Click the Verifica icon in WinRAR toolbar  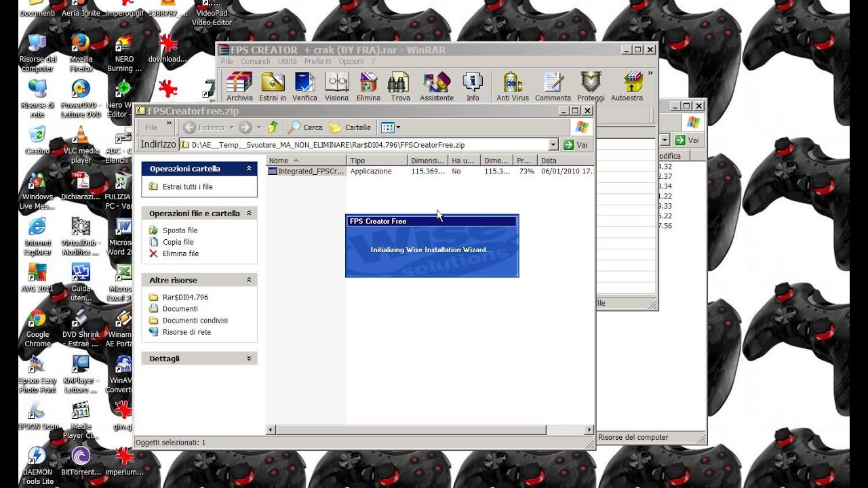(304, 86)
